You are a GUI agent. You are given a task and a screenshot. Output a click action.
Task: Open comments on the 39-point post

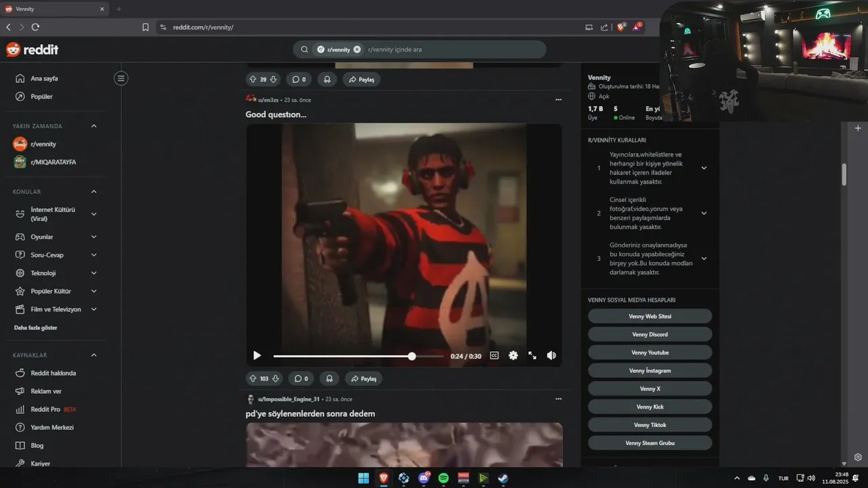299,79
